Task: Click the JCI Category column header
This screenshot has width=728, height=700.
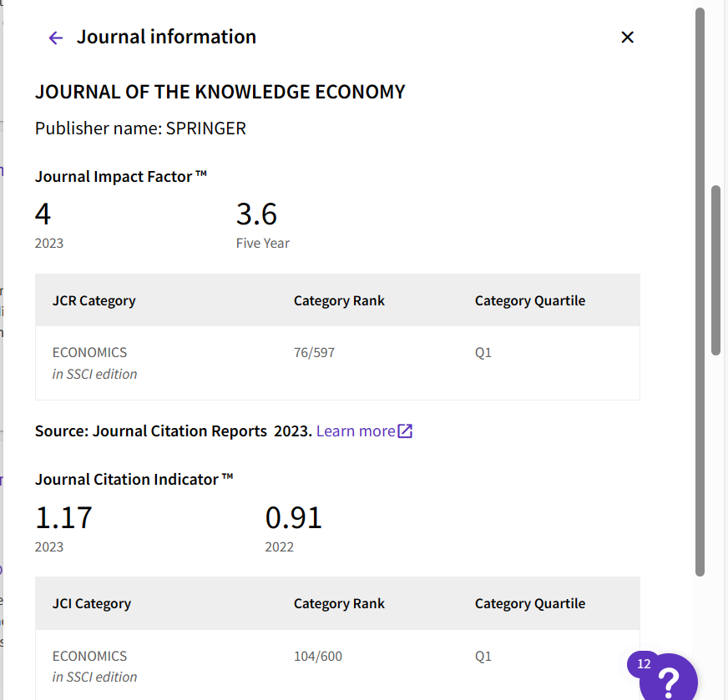Action: [x=91, y=603]
